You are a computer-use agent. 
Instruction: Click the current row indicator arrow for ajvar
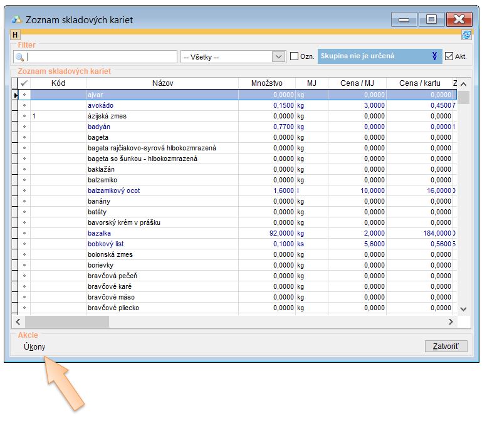pyautogui.click(x=15, y=95)
